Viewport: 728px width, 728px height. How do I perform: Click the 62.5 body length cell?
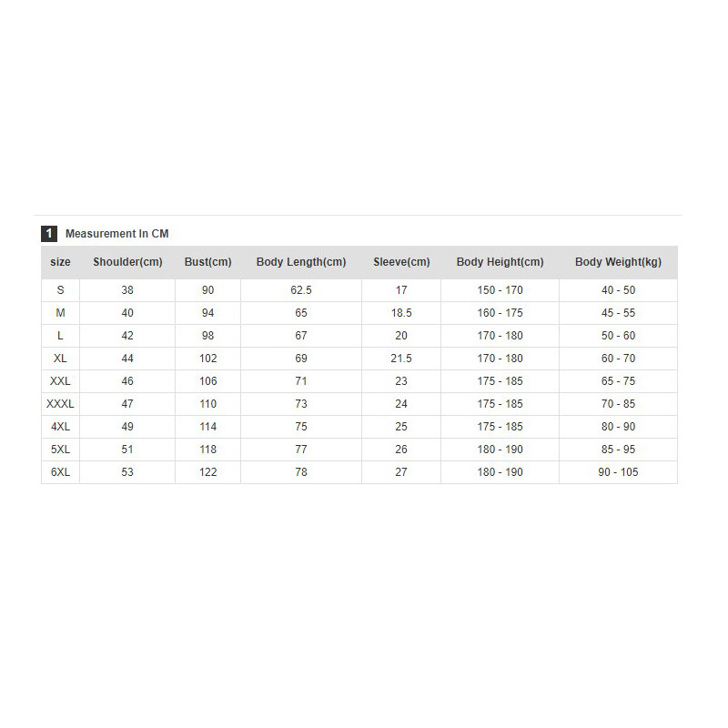[301, 290]
